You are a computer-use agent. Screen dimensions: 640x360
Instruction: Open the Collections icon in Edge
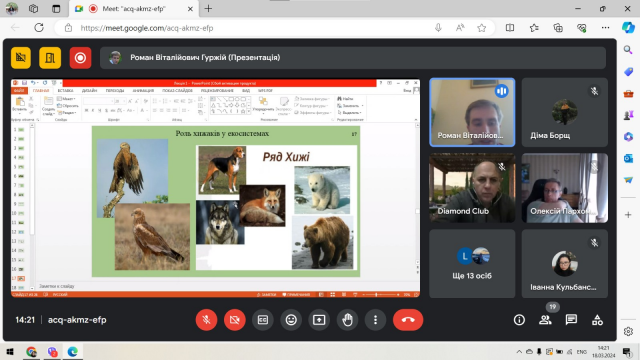point(558,28)
